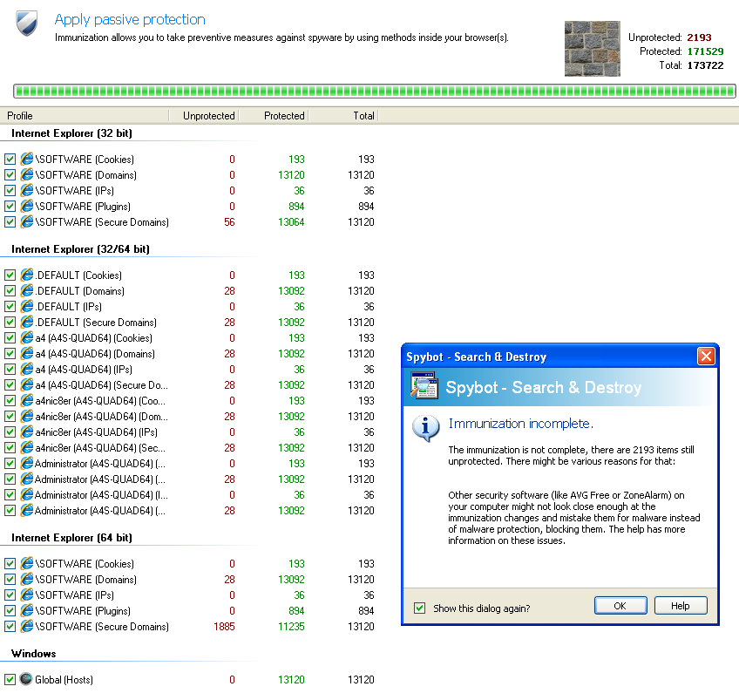Click the 'Immunization incomplete.' heading
The width and height of the screenshot is (739, 700).
tap(521, 424)
